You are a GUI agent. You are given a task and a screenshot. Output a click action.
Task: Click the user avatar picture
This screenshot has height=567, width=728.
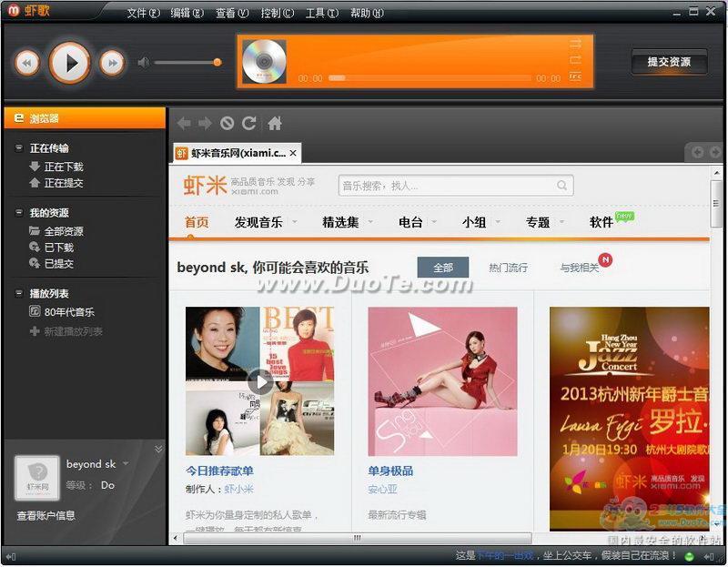pyautogui.click(x=37, y=478)
